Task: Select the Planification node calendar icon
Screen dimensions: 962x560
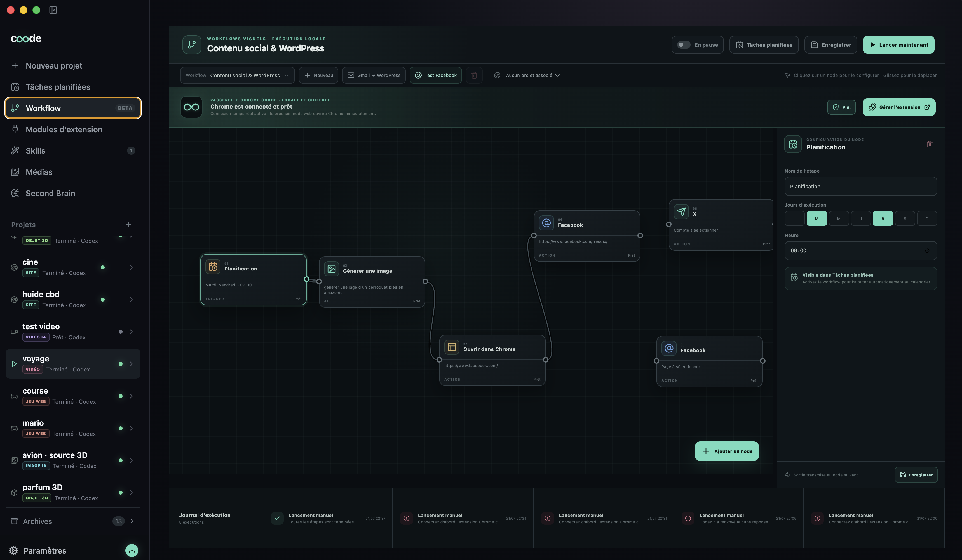Action: click(x=213, y=267)
